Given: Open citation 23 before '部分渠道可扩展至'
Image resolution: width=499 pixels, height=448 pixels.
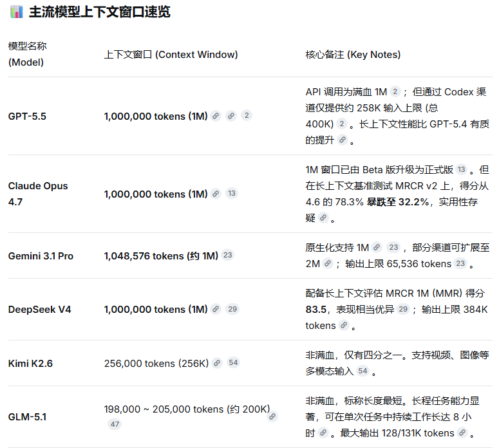Looking at the screenshot, I should 393,247.
